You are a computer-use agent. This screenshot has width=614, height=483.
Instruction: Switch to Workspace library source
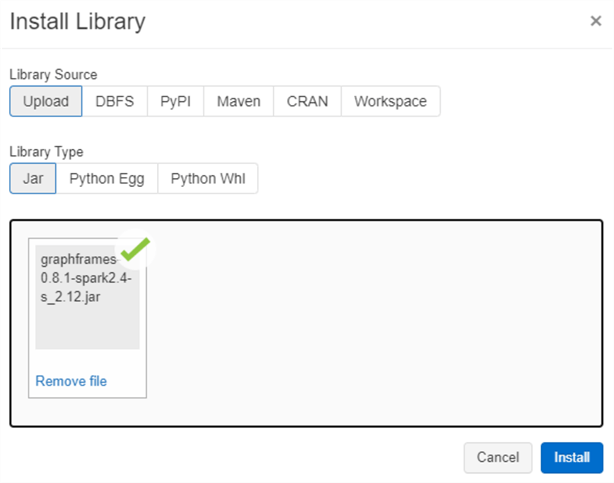point(390,101)
